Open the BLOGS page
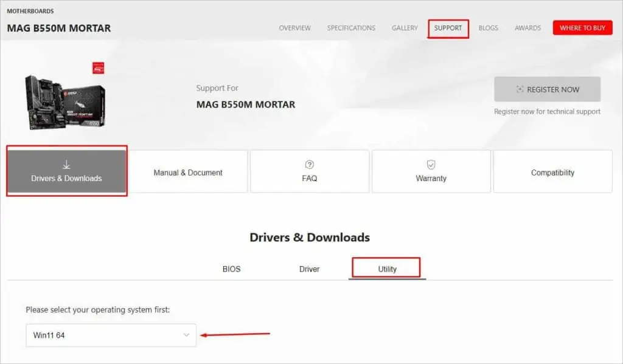The image size is (623, 364). [x=489, y=27]
